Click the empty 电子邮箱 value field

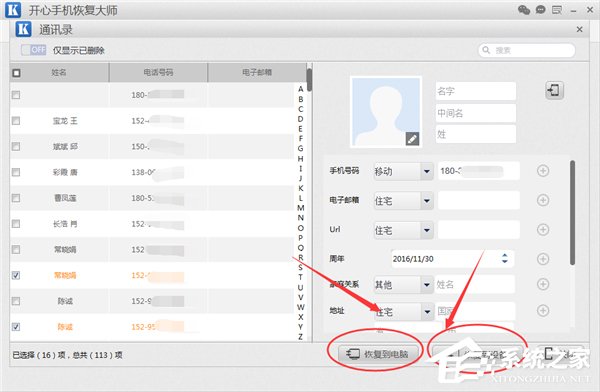[x=479, y=200]
